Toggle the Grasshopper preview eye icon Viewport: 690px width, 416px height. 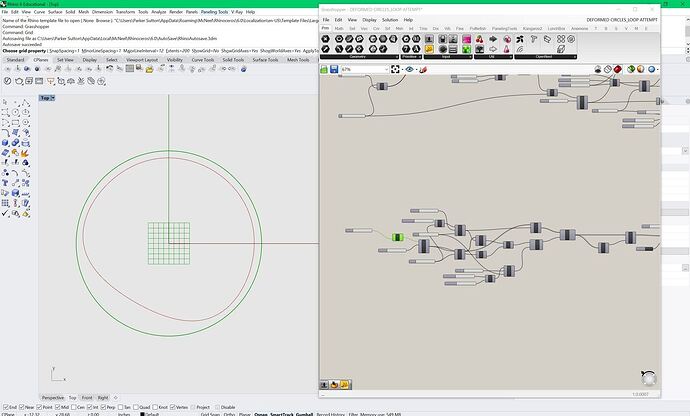tap(410, 69)
